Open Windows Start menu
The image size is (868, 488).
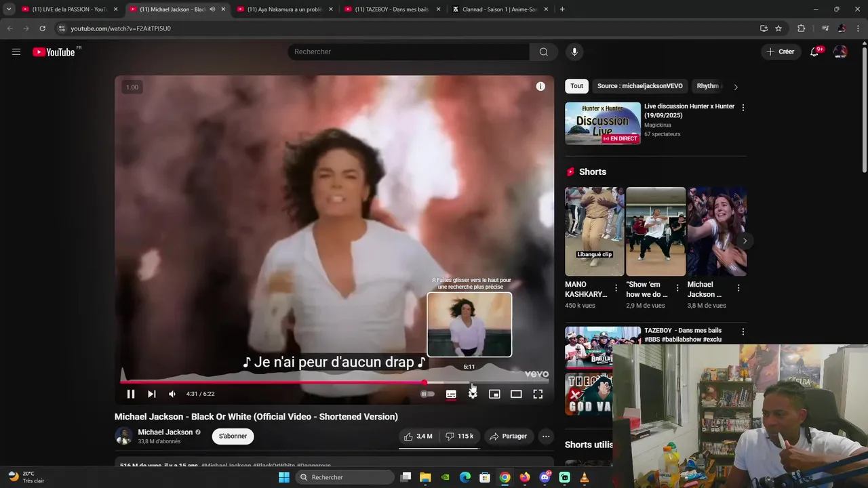click(284, 477)
